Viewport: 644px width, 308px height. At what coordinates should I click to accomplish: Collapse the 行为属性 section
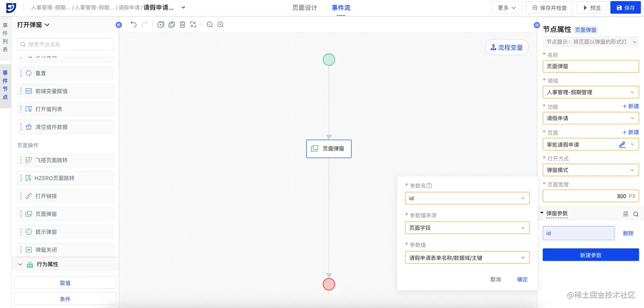tap(20, 265)
